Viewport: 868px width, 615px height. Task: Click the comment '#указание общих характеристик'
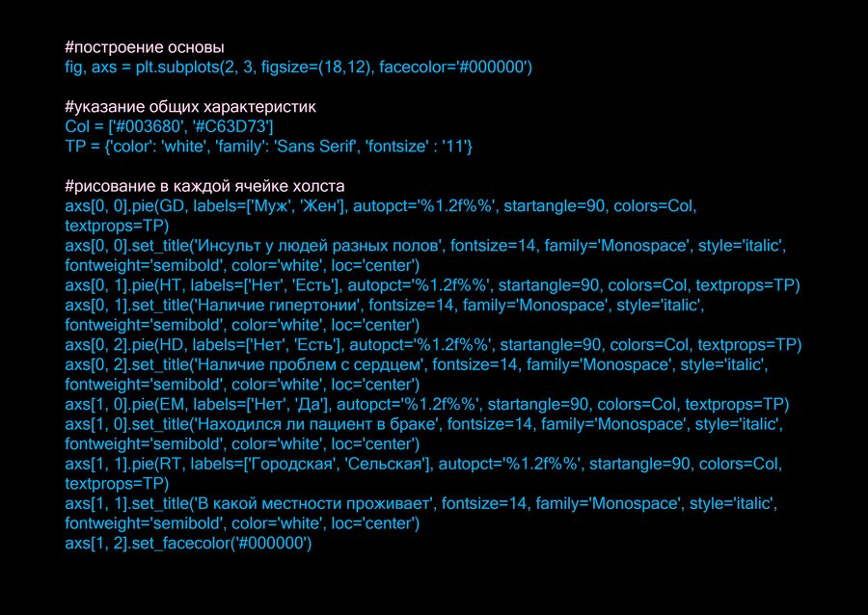190,107
